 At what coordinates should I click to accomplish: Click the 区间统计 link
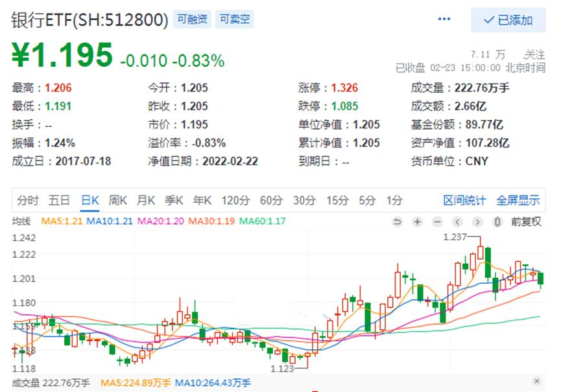[x=464, y=200]
